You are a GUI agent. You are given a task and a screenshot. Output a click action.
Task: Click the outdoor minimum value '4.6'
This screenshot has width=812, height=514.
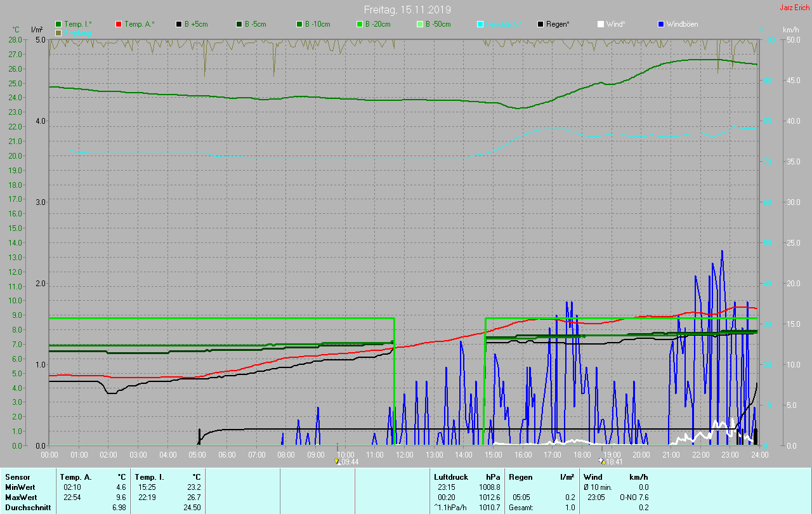tap(121, 487)
